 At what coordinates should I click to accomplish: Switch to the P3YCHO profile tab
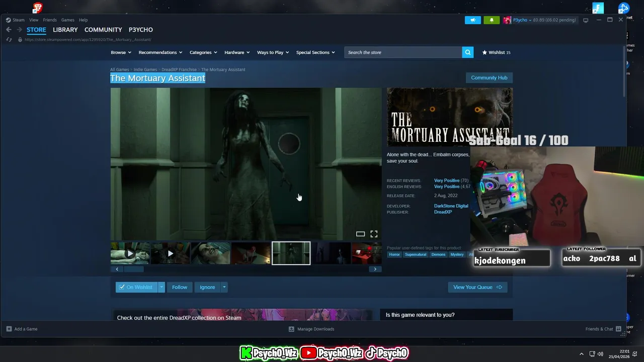141,30
